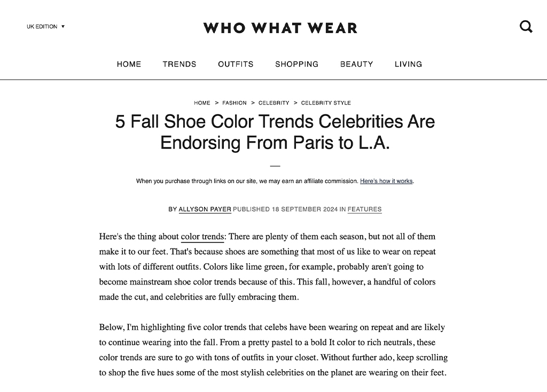Screen dimensions: 547x392
Task: Open the Features category link
Action: (x=364, y=209)
